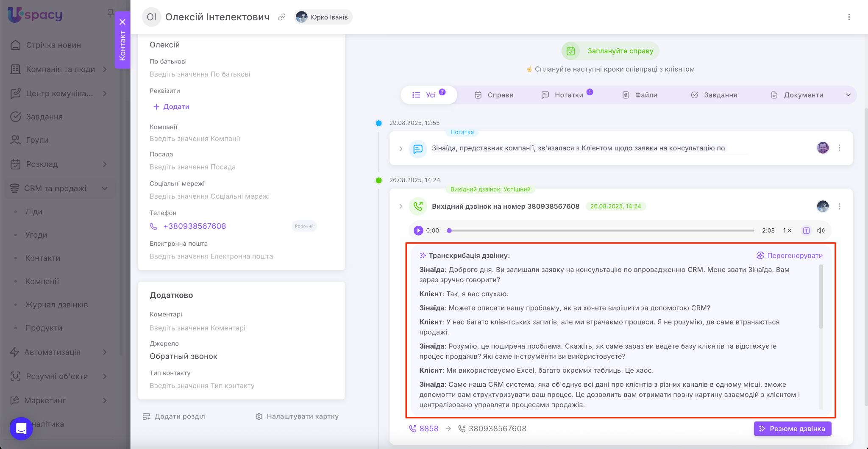Play the call recording audio
868x449 pixels.
(x=418, y=230)
